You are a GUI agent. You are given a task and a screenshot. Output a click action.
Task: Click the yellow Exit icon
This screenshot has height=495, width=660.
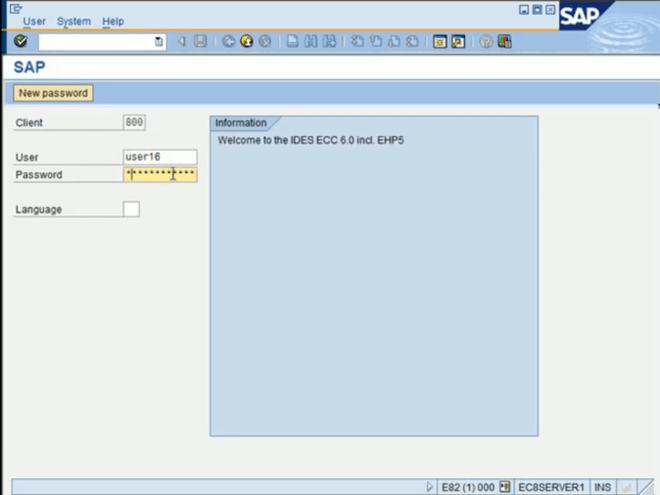pos(247,41)
